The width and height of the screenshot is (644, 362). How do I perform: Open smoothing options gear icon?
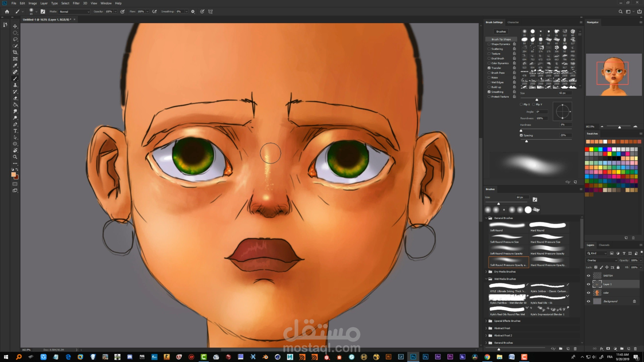click(193, 12)
